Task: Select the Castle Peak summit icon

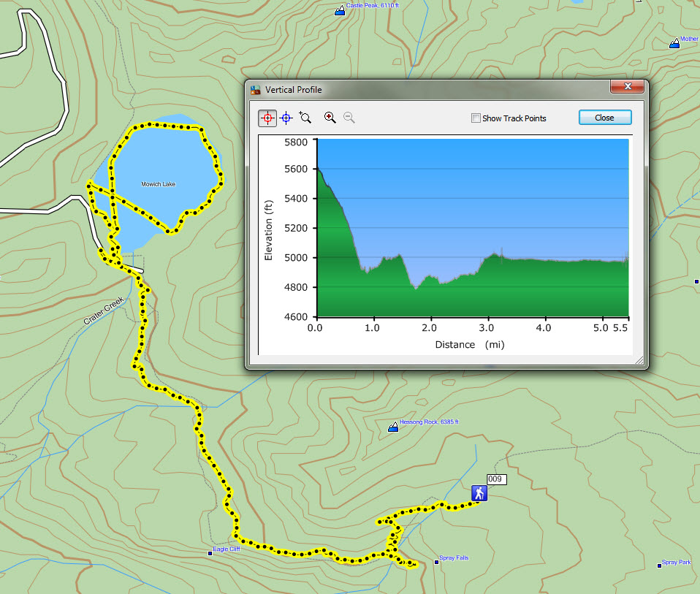Action: pyautogui.click(x=340, y=10)
